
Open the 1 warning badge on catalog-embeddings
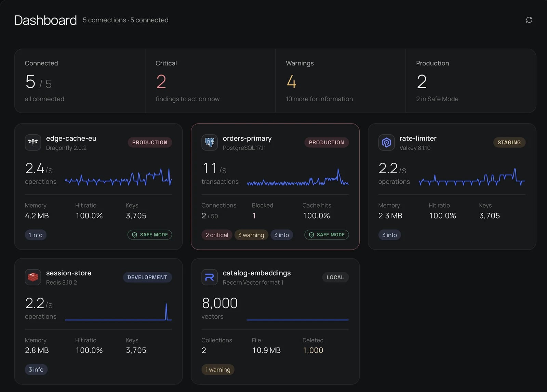pos(218,370)
